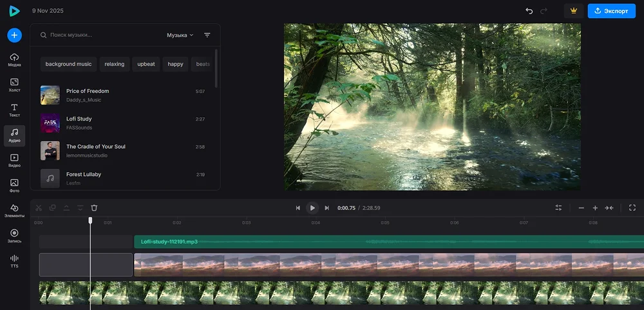The image size is (644, 310).
Task: Open the music filter options icon
Action: [x=207, y=35]
